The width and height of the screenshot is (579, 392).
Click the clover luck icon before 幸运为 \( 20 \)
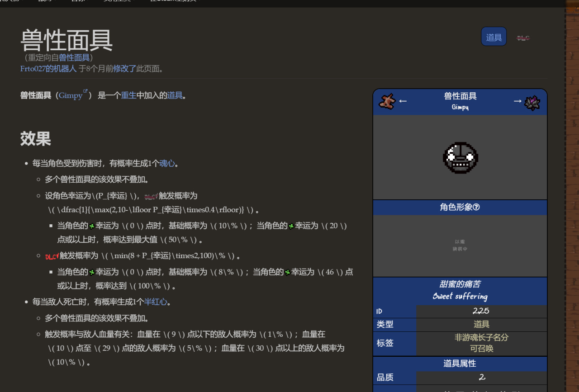291,226
